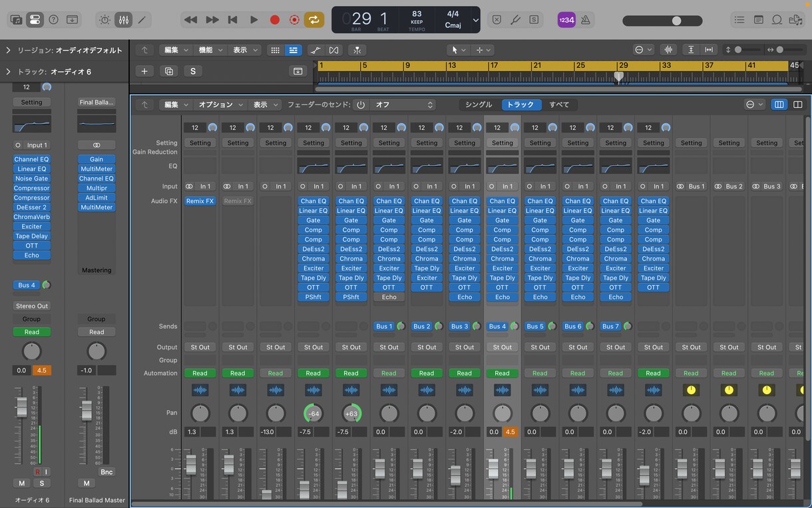This screenshot has width=812, height=508.
Task: Show the Smart Controls dial icon
Action: point(104,20)
